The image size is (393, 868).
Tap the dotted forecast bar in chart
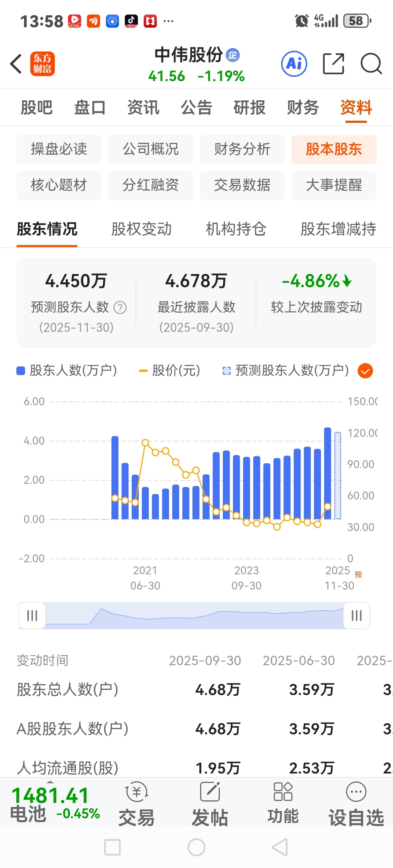338,475
